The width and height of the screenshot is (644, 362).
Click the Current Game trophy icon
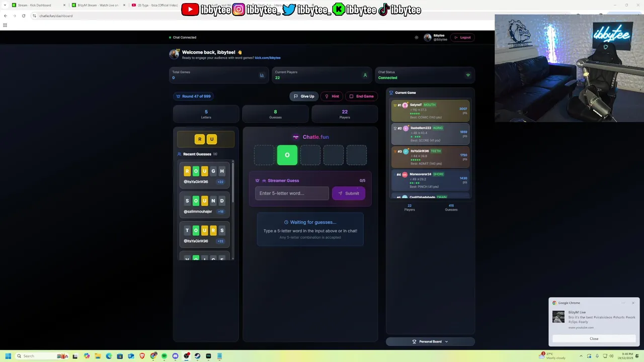pyautogui.click(x=391, y=93)
